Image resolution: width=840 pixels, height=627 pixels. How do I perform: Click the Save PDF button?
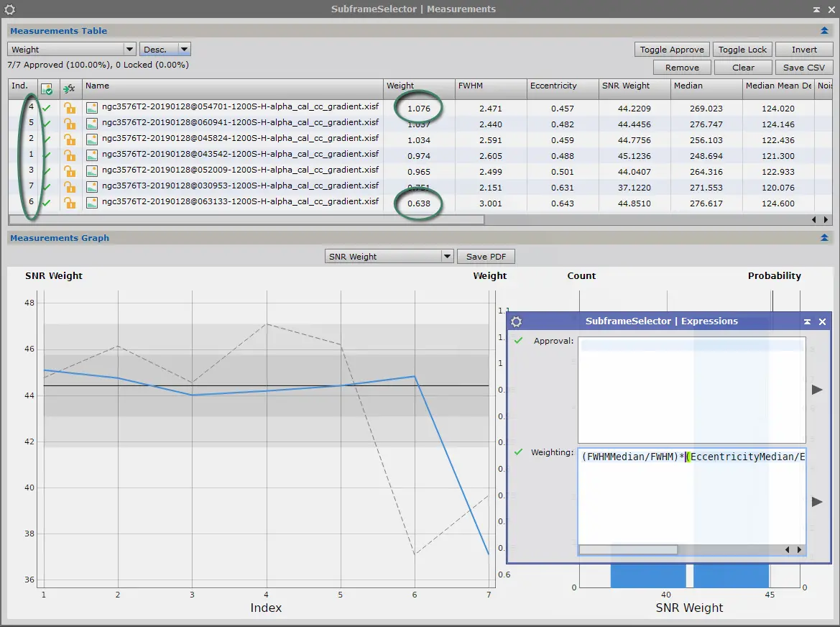486,256
